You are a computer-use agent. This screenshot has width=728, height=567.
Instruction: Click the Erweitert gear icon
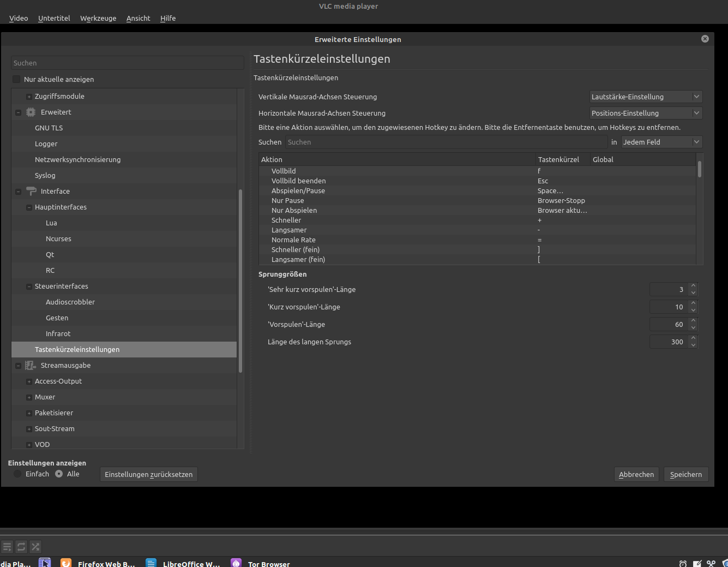coord(31,112)
